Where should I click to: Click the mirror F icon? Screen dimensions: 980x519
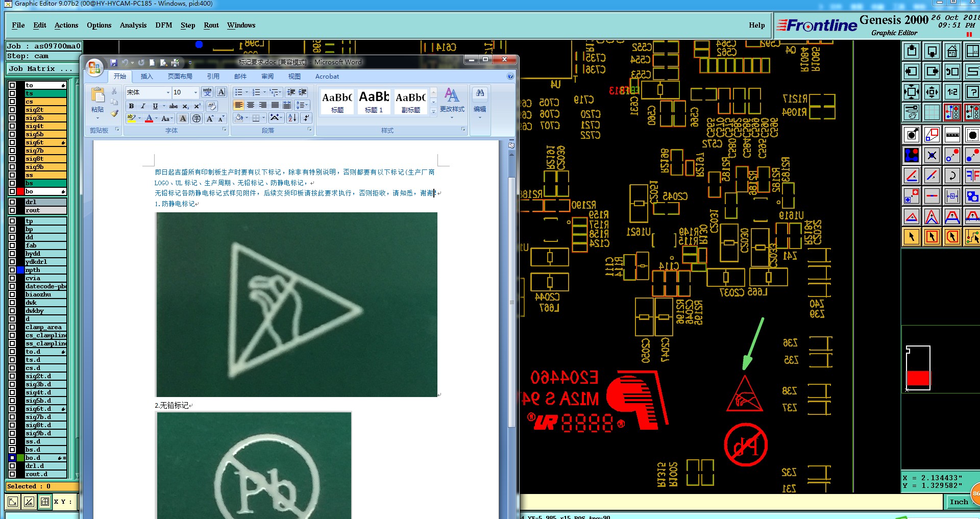coord(972,176)
